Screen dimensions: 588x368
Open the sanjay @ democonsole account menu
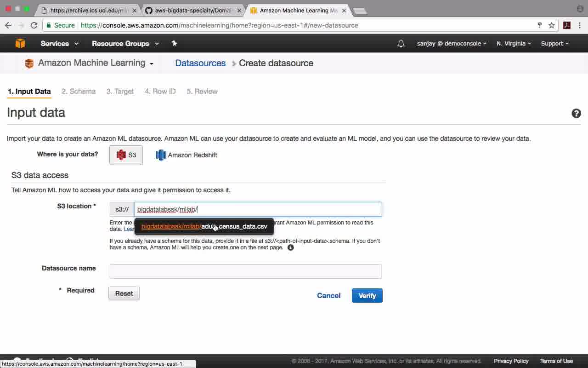tap(452, 44)
